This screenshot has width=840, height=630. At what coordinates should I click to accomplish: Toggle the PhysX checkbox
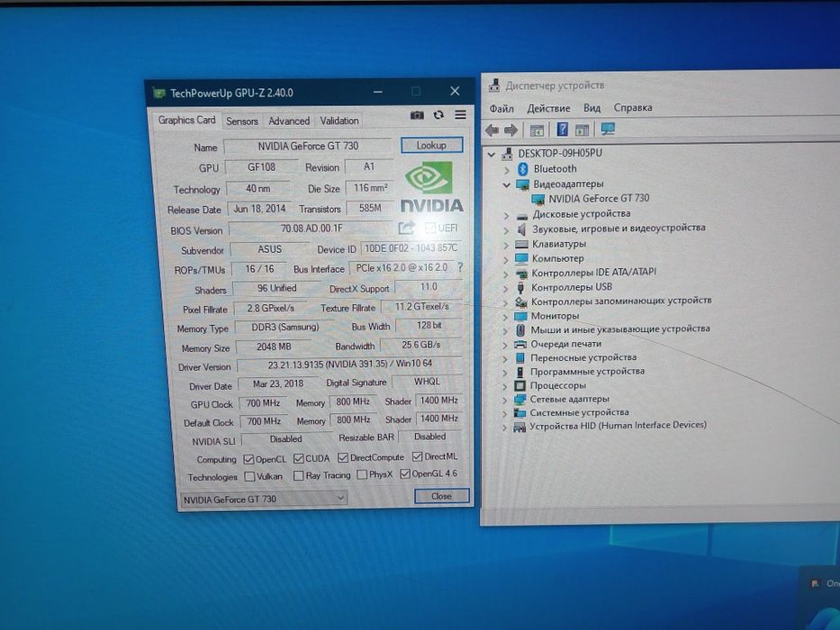coord(362,474)
